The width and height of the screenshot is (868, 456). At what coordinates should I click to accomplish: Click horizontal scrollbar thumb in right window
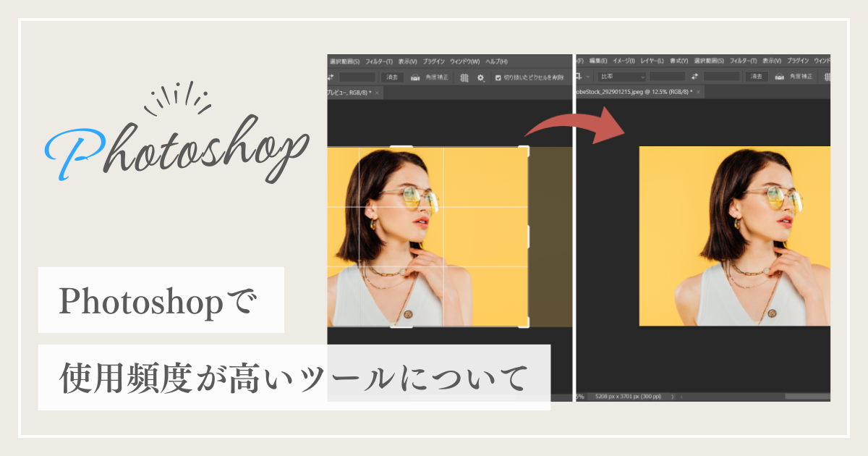(x=807, y=397)
